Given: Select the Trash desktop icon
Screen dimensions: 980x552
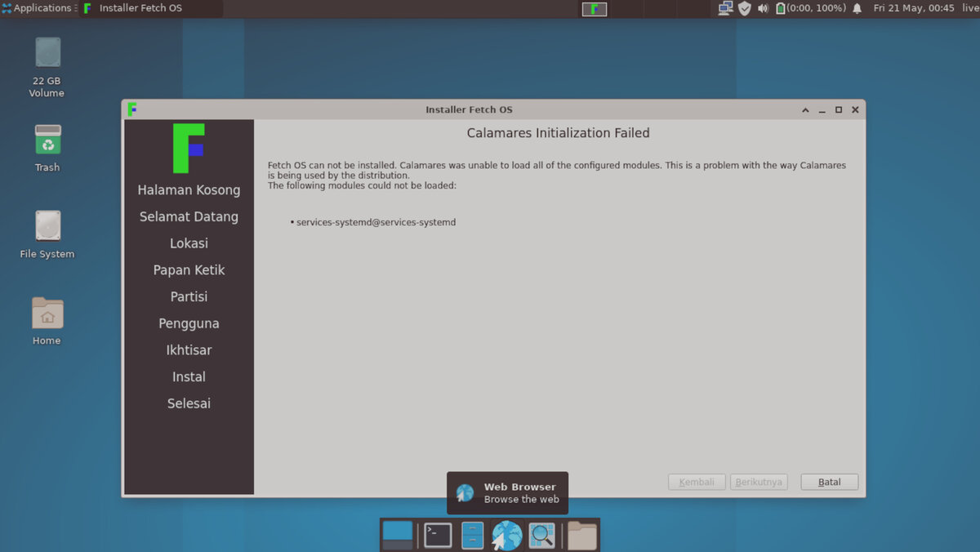Looking at the screenshot, I should point(47,148).
